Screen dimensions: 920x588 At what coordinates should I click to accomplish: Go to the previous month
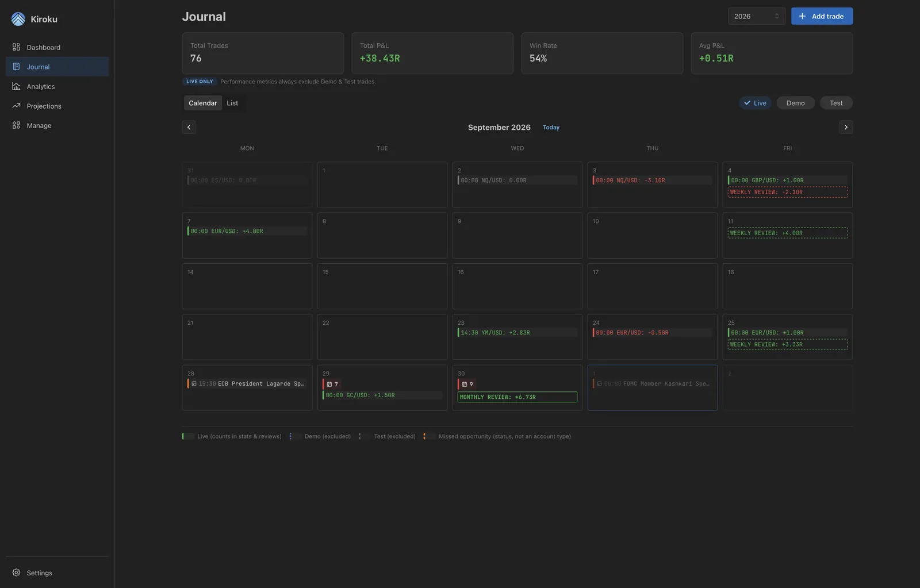pyautogui.click(x=189, y=127)
